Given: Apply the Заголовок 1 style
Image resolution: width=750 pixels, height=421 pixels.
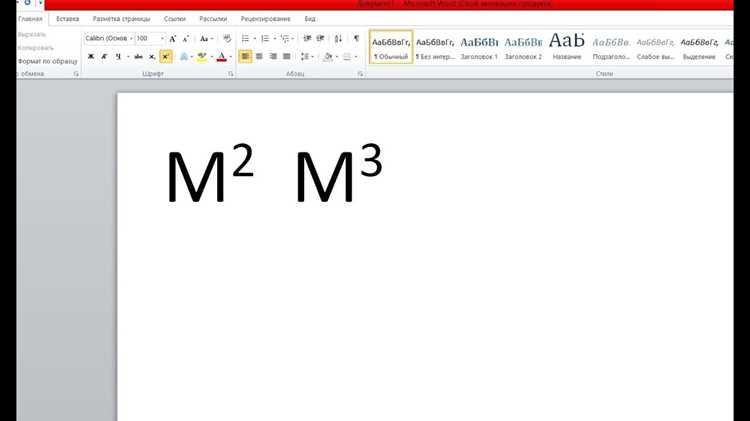Looking at the screenshot, I should pos(479,47).
